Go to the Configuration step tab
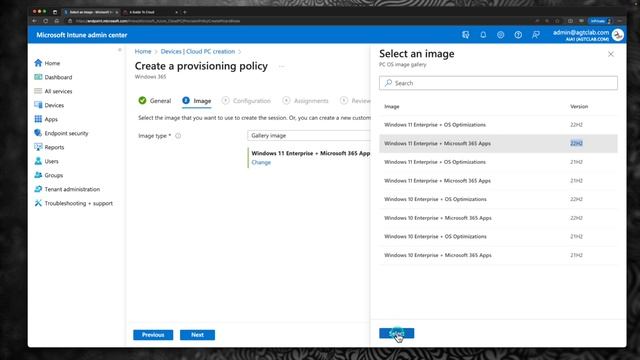Viewport: 640px width, 360px height. (x=246, y=101)
